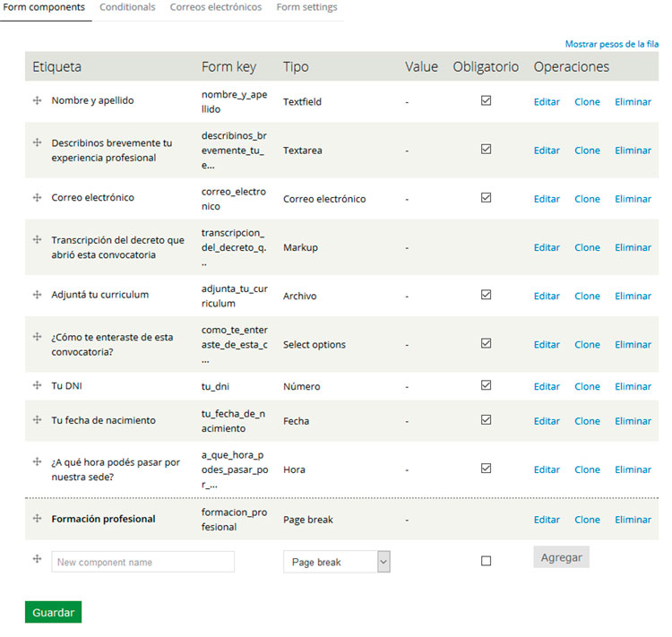This screenshot has width=672, height=637.
Task: Click drag handle for Tu fecha de nacimiento
Action: coord(37,419)
